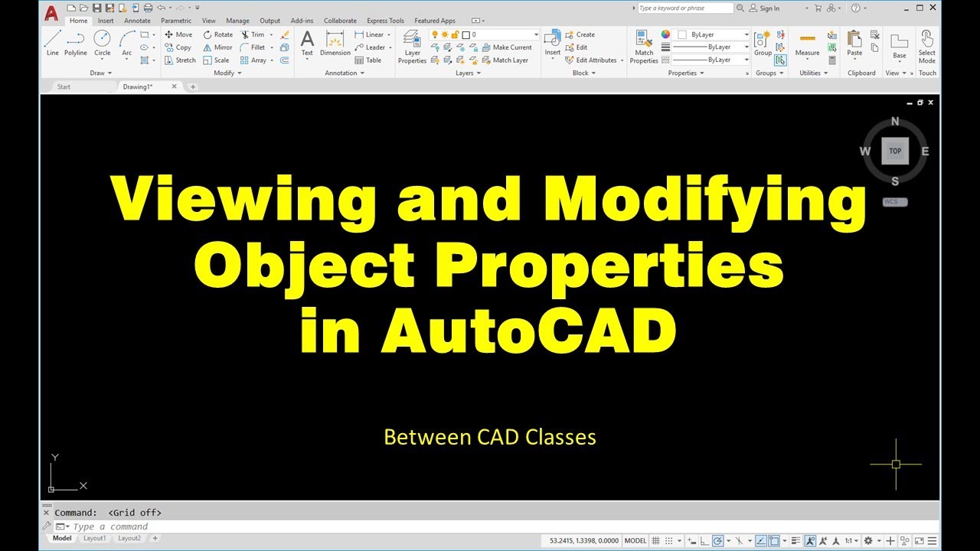Expand the Annotation panel dropdown

click(x=345, y=73)
